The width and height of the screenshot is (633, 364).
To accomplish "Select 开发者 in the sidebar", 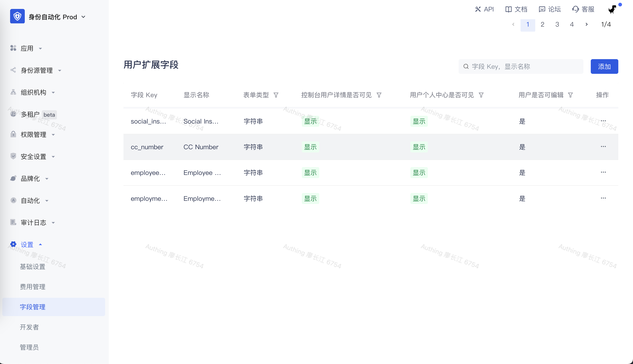I will [29, 327].
